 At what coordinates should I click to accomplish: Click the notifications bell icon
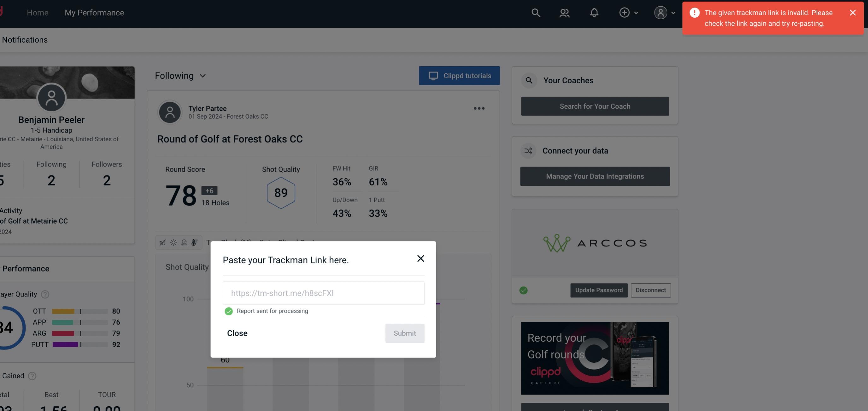tap(594, 12)
